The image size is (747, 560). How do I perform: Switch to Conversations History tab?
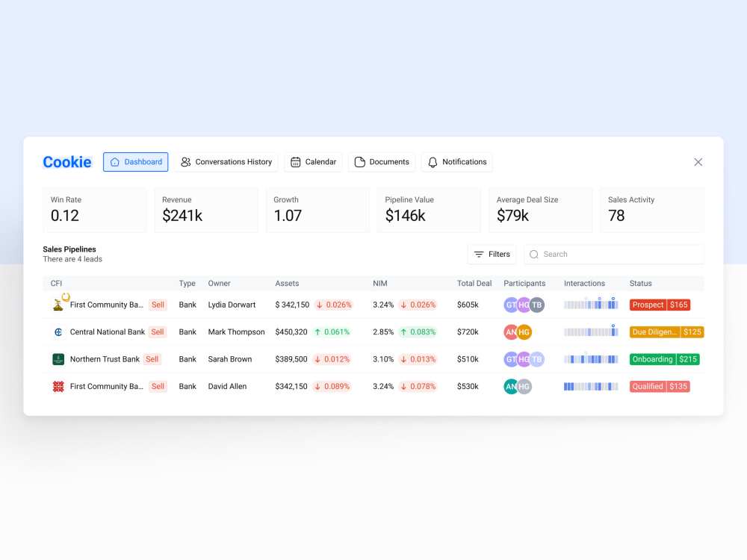(226, 162)
